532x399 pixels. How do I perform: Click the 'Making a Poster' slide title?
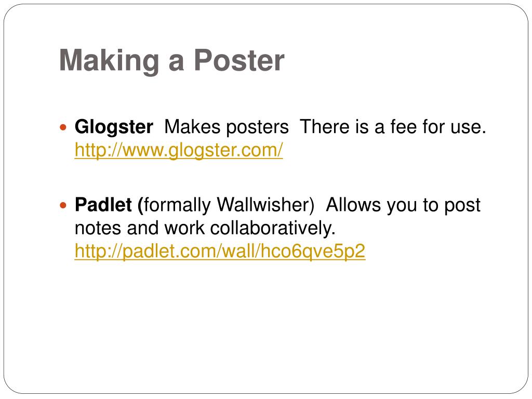coord(171,60)
